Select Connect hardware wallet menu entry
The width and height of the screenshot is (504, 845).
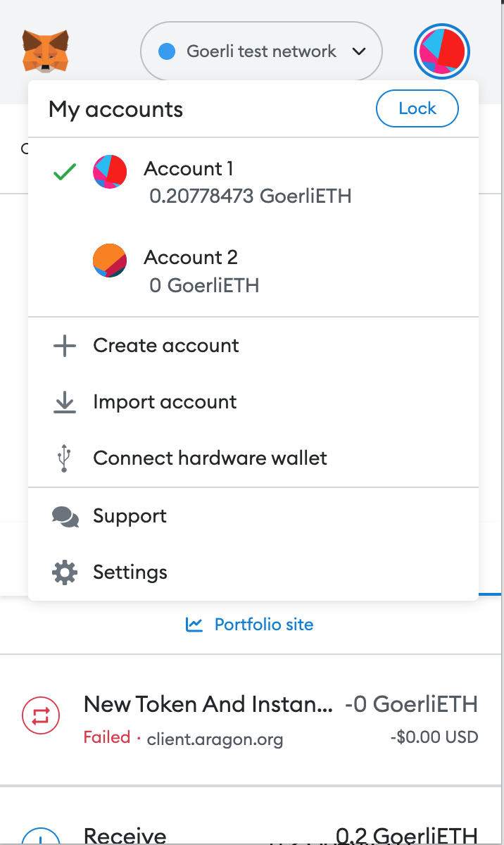point(210,458)
